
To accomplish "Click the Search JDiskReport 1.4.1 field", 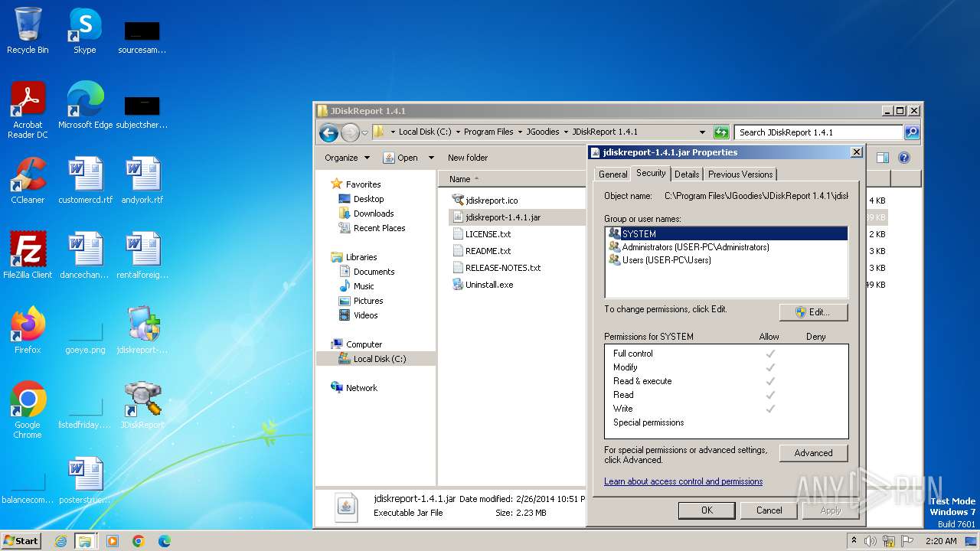I will point(818,132).
